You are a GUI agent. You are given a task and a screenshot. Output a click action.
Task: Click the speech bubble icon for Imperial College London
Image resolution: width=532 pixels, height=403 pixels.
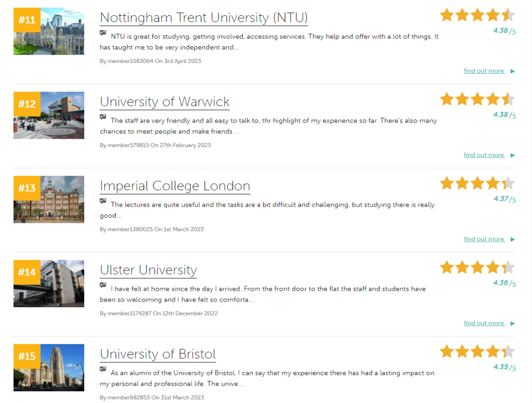coord(102,201)
